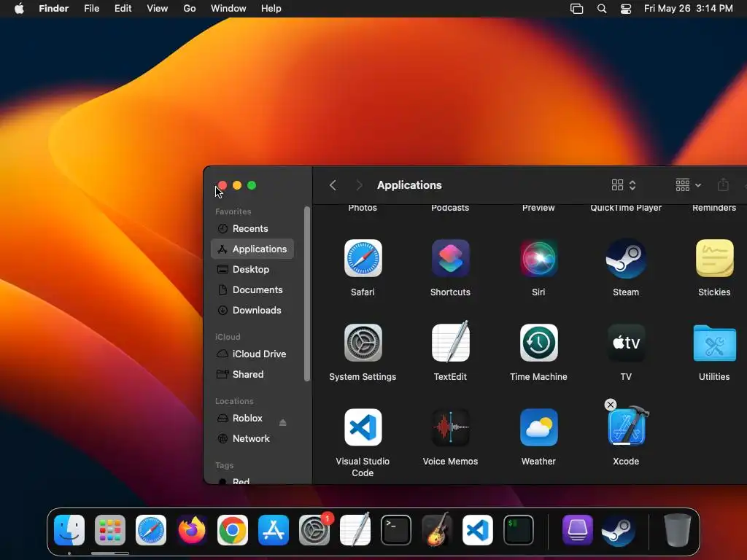Select Visual Studio Code in Applications
The image size is (747, 560).
point(363,427)
